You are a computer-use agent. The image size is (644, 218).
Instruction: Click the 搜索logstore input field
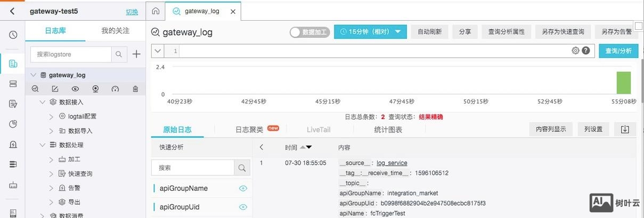click(71, 54)
